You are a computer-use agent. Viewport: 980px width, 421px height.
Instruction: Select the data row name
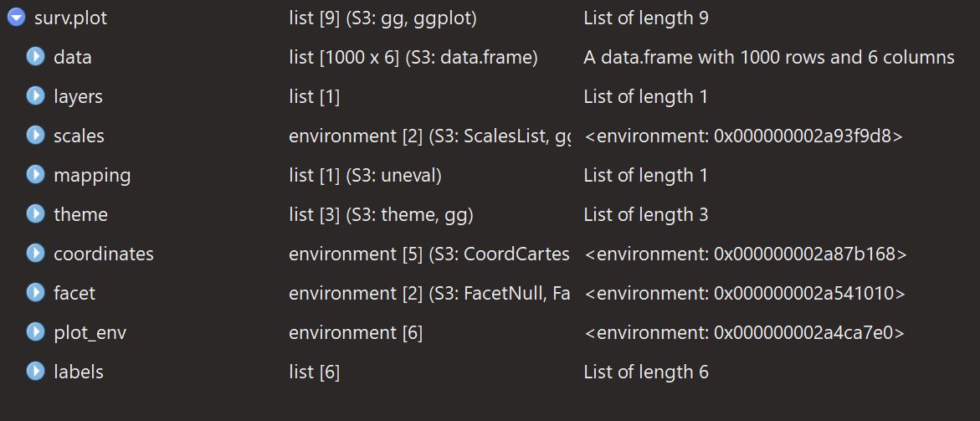pyautogui.click(x=72, y=58)
